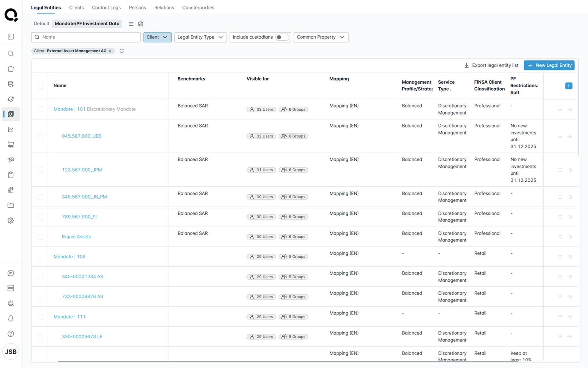Image resolution: width=588 pixels, height=368 pixels.
Task: Click open arrow icon for Mandate | 109 row
Action: point(570,257)
